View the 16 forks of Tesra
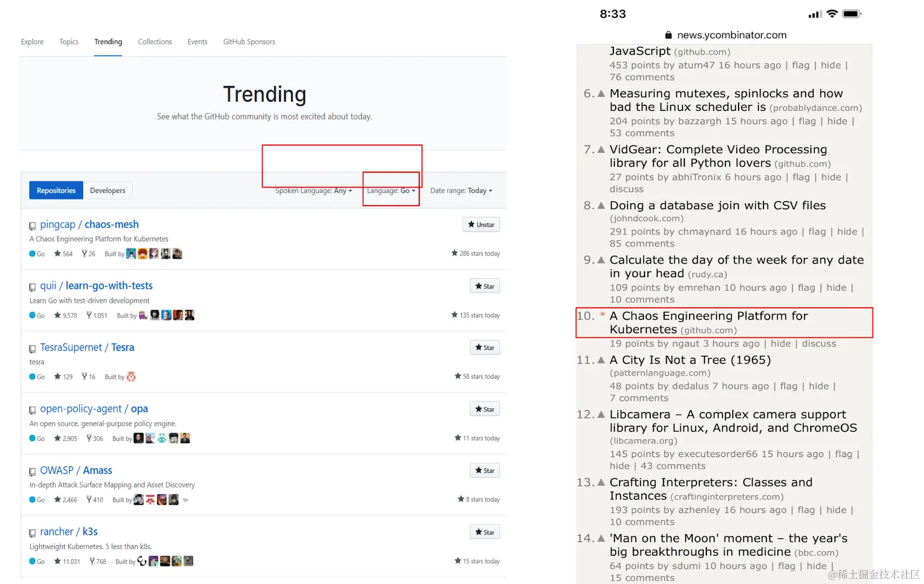The height and width of the screenshot is (584, 924). tap(88, 377)
